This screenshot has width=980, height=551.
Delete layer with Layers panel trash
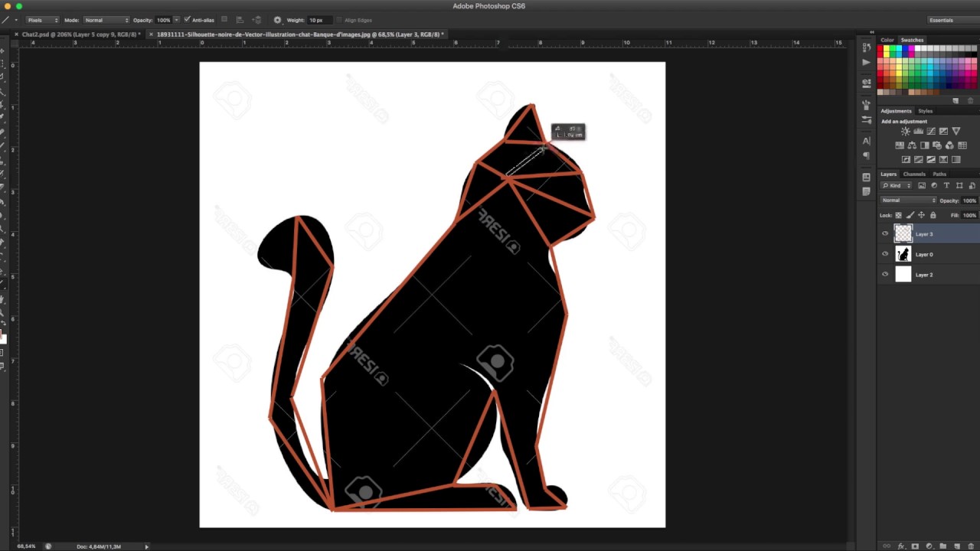click(971, 546)
